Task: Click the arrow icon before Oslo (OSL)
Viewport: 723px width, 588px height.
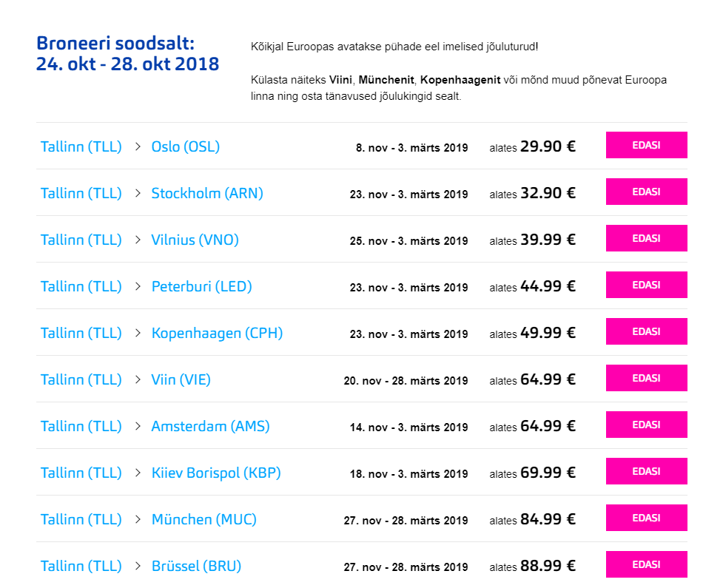Action: [138, 146]
